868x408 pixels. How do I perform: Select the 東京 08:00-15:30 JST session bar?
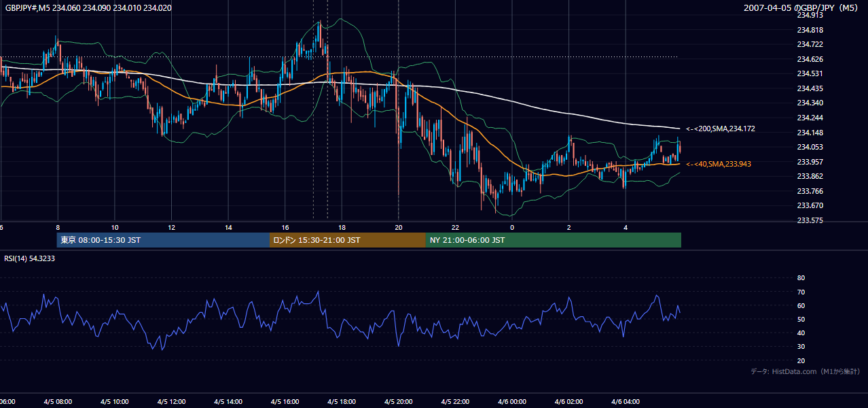(x=164, y=240)
